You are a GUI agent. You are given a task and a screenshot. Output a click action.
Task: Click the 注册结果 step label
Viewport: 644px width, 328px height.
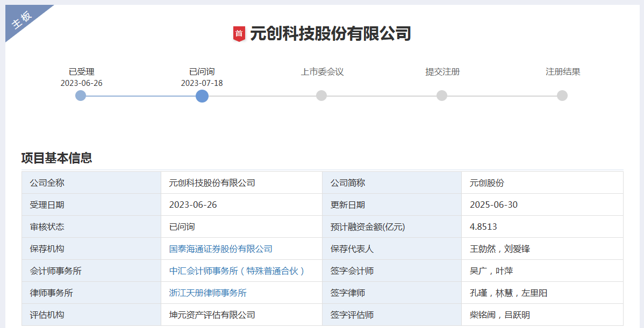(x=563, y=72)
